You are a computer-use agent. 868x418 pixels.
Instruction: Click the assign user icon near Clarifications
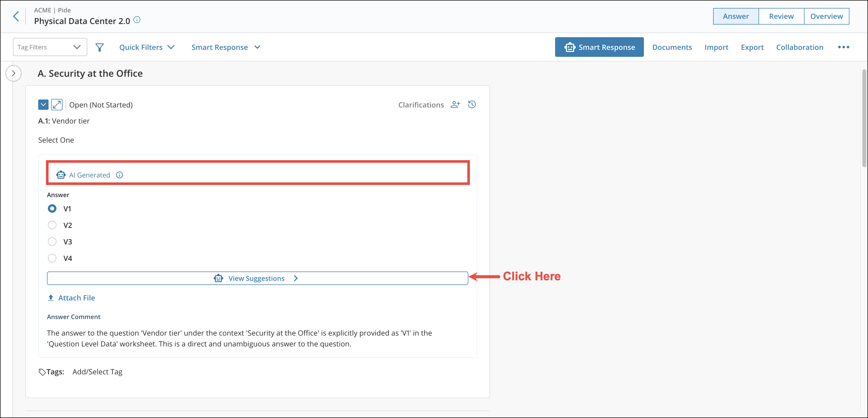[456, 104]
